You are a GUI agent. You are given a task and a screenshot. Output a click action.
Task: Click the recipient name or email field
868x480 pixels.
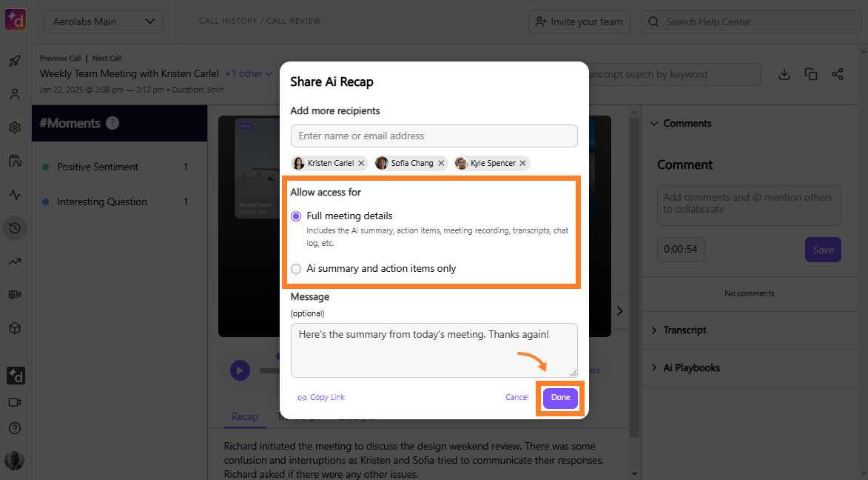click(434, 136)
